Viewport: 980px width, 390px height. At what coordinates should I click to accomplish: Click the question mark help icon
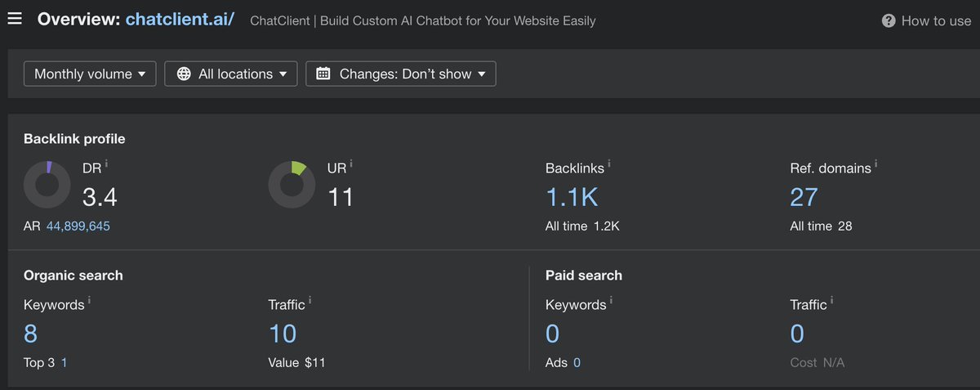pos(889,20)
